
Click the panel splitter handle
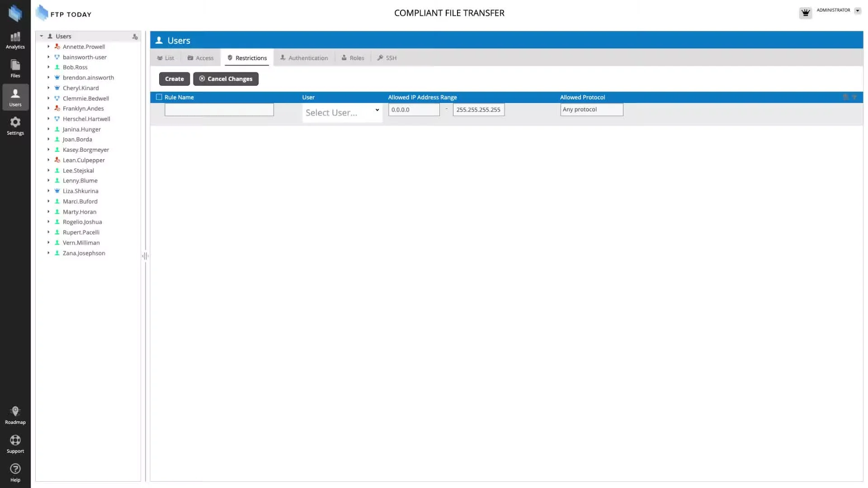[145, 256]
